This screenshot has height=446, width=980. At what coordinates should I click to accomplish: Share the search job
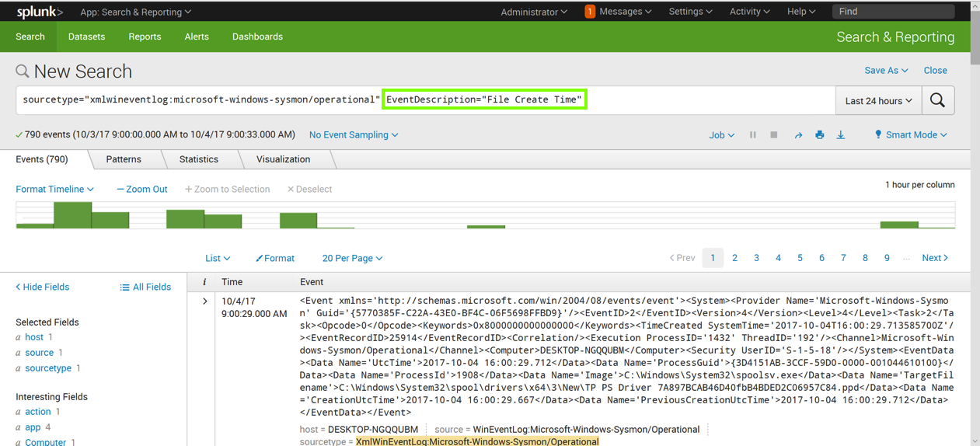click(797, 135)
